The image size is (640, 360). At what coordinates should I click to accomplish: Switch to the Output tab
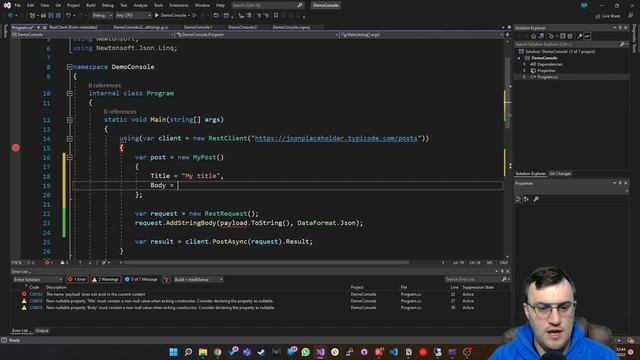coord(42,331)
